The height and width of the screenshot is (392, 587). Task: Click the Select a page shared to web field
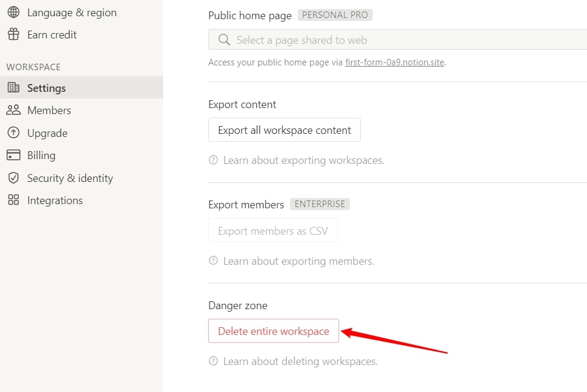(x=397, y=40)
